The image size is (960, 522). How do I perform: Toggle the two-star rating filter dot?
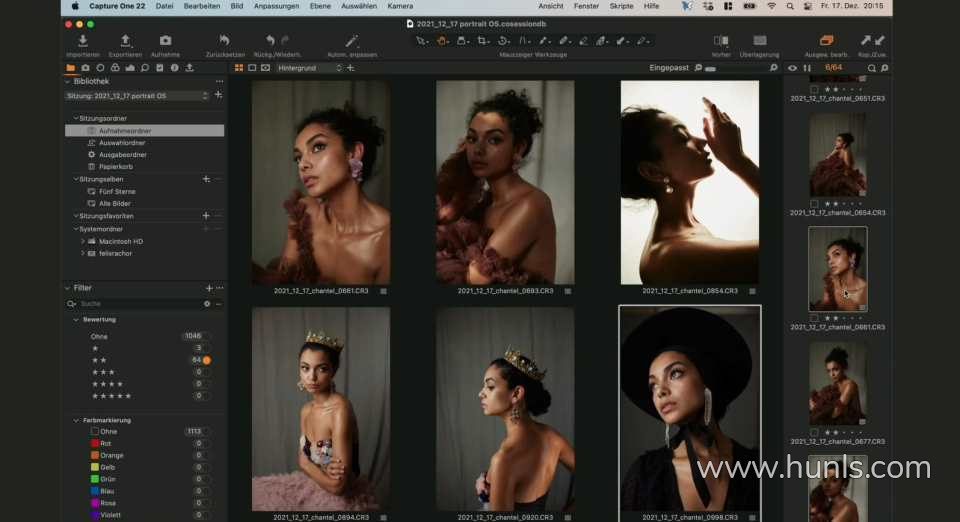click(207, 360)
